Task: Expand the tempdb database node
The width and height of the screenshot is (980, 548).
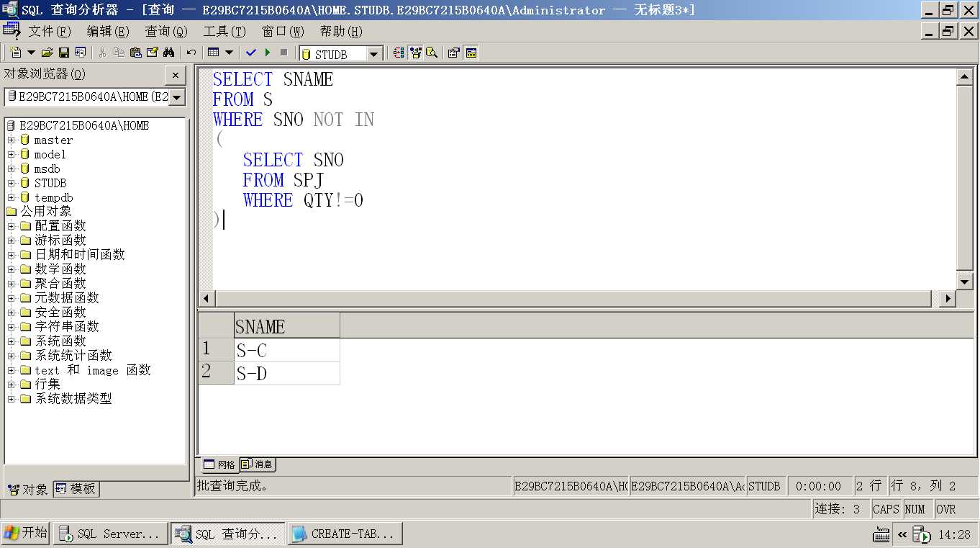Action: (x=11, y=197)
